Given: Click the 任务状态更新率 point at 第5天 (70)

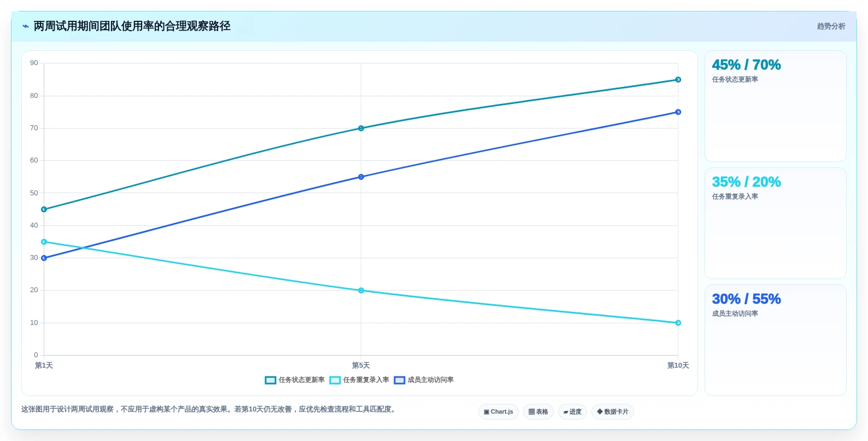Looking at the screenshot, I should [x=361, y=129].
